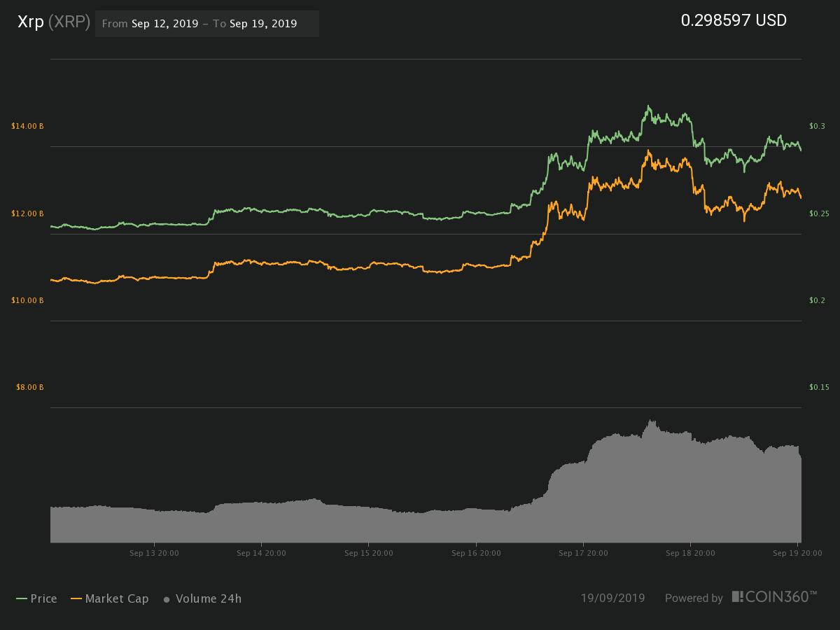840x630 pixels.
Task: Click the Sep 16 20:00 time label
Action: (476, 553)
